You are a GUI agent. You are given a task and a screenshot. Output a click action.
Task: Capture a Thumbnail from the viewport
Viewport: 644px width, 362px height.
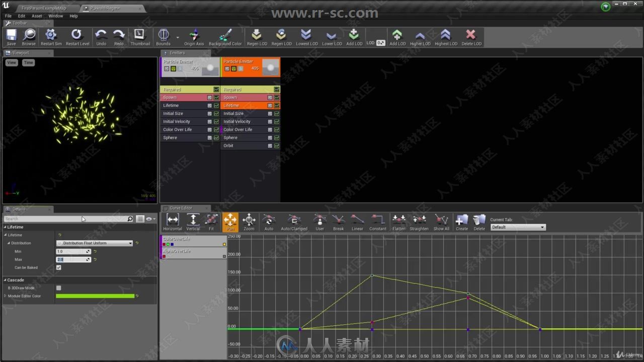tap(140, 37)
